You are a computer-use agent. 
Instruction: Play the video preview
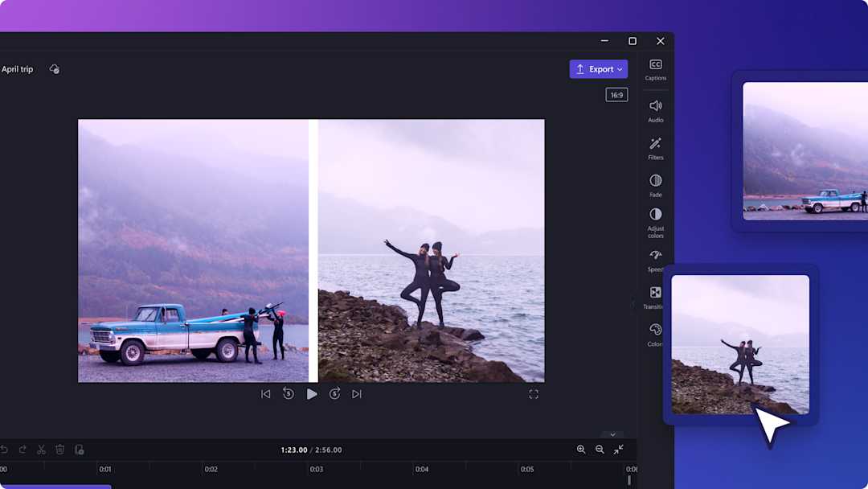pyautogui.click(x=312, y=394)
